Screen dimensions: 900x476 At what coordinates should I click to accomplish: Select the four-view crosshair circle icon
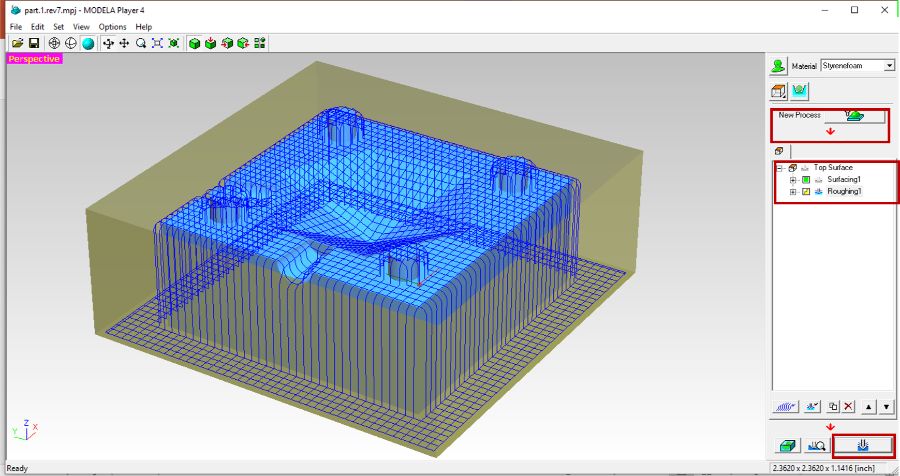55,43
